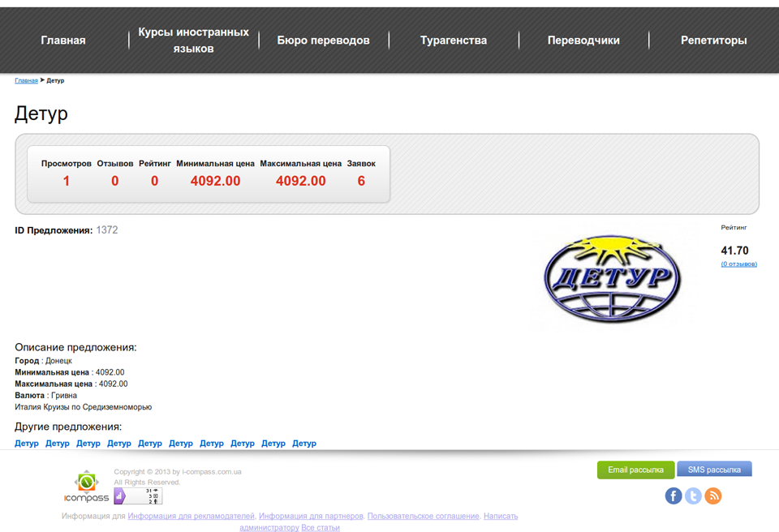The height and width of the screenshot is (532, 779).
Task: Click the last Детур link under Другие предложения
Action: click(x=304, y=444)
